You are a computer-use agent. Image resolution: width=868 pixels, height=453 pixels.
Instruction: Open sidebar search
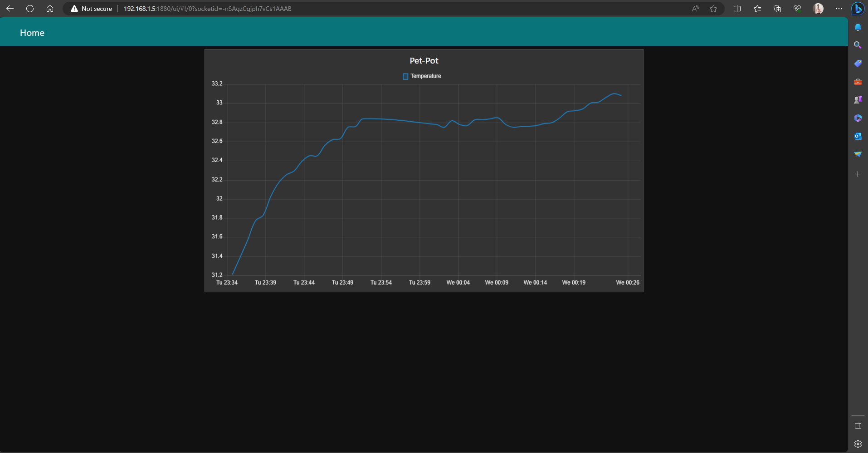858,45
